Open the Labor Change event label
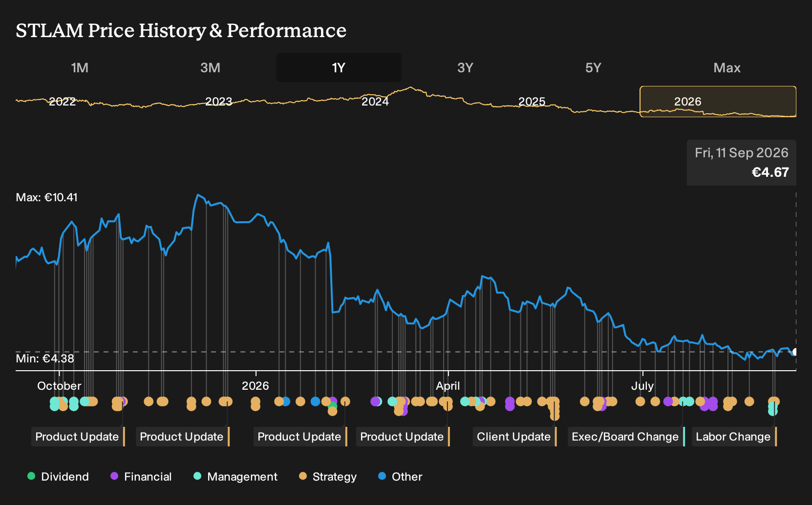 click(734, 437)
